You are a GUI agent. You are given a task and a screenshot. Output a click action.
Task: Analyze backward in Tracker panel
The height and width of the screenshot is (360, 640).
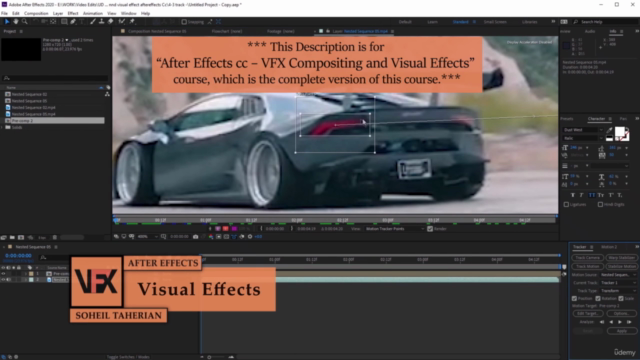(611, 322)
